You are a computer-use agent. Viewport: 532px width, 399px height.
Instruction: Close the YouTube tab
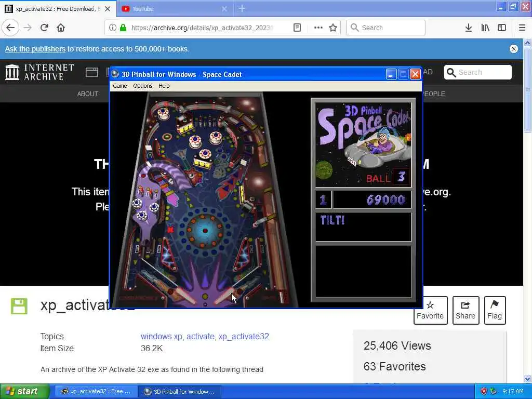click(x=224, y=9)
